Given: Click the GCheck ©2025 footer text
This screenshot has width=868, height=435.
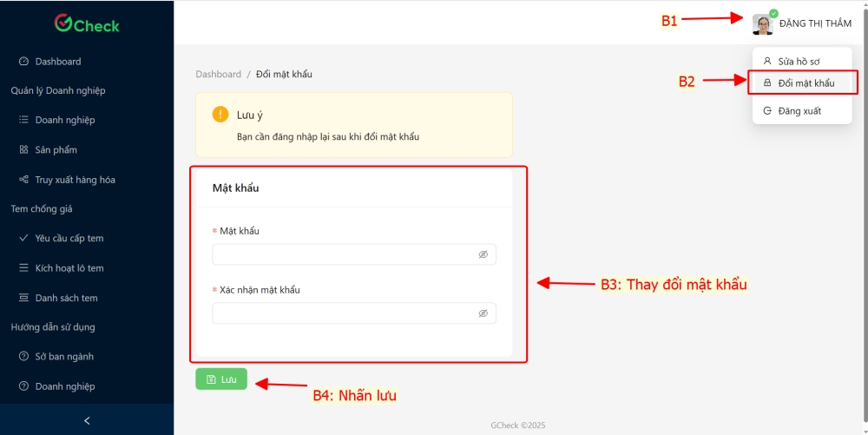Looking at the screenshot, I should tap(518, 425).
